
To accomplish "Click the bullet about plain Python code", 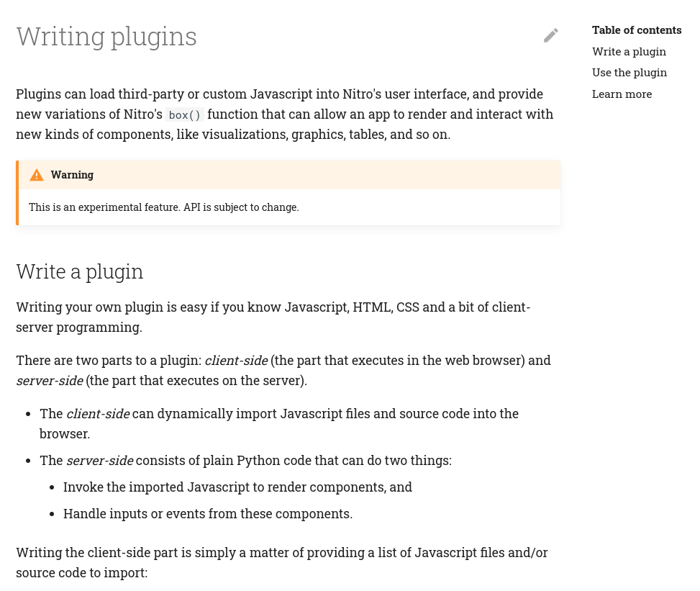I will (245, 460).
